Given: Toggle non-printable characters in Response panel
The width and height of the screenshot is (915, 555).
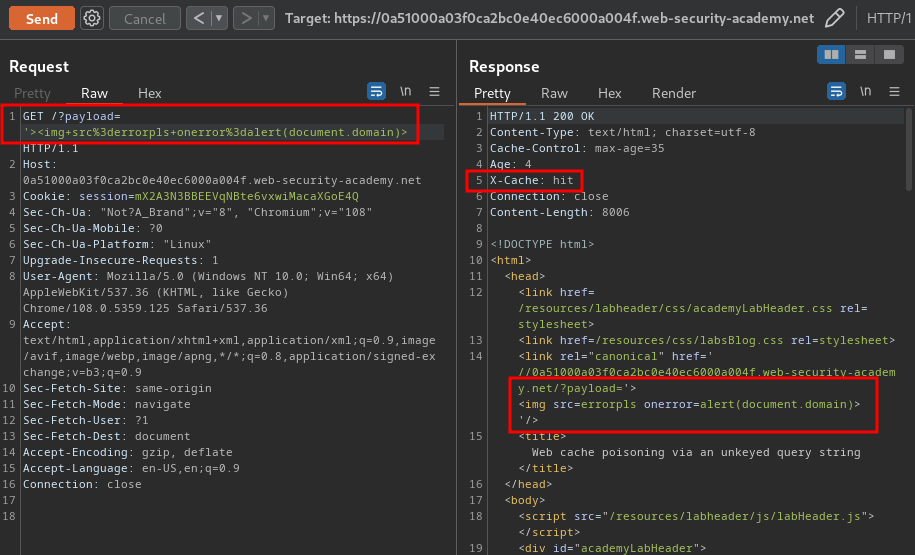Looking at the screenshot, I should tap(865, 92).
